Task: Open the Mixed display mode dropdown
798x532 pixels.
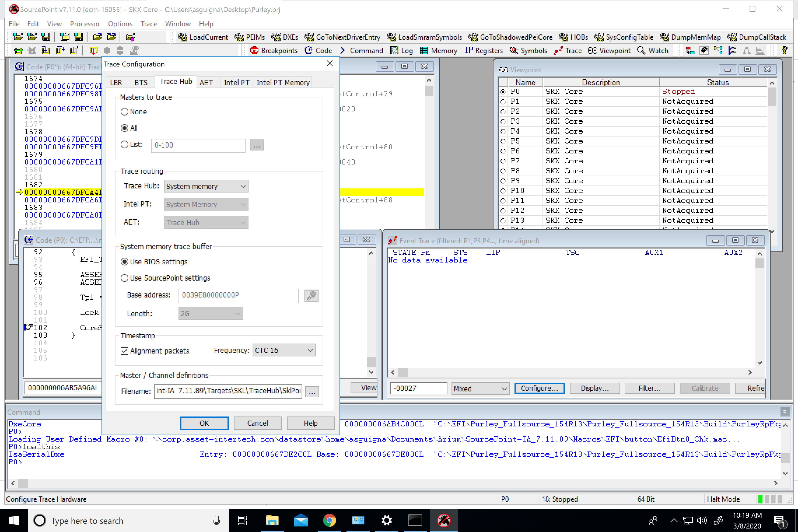Action: (480, 388)
